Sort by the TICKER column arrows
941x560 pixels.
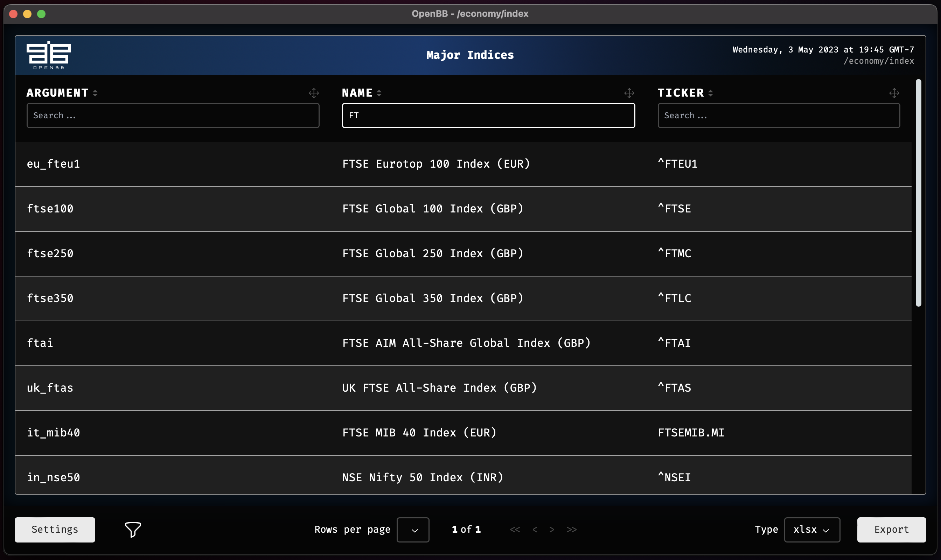(710, 93)
